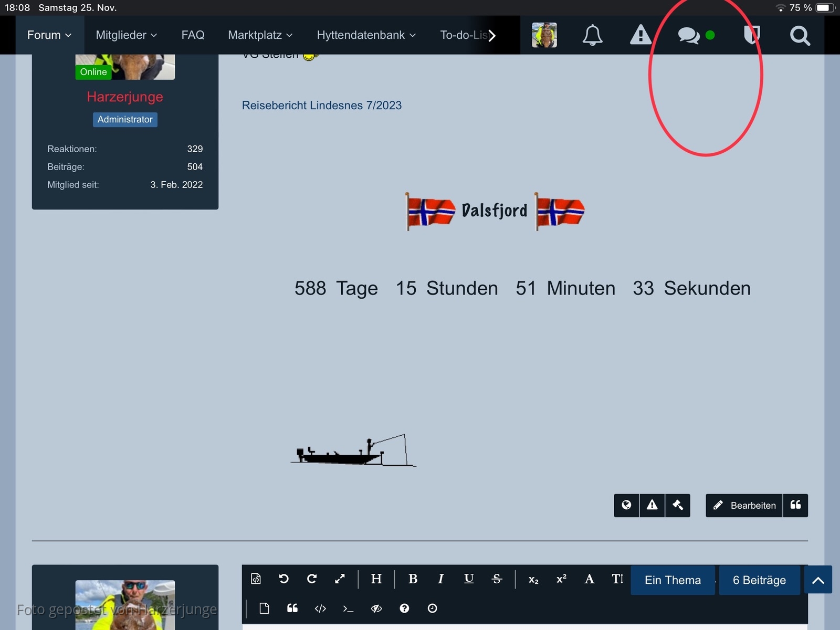Click the scroll-to-top arrow button
This screenshot has height=630, width=840.
[x=818, y=580]
